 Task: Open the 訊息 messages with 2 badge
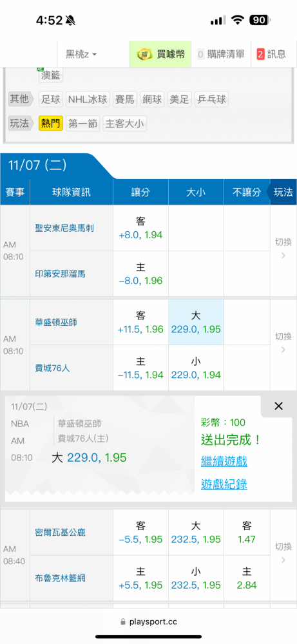[271, 54]
